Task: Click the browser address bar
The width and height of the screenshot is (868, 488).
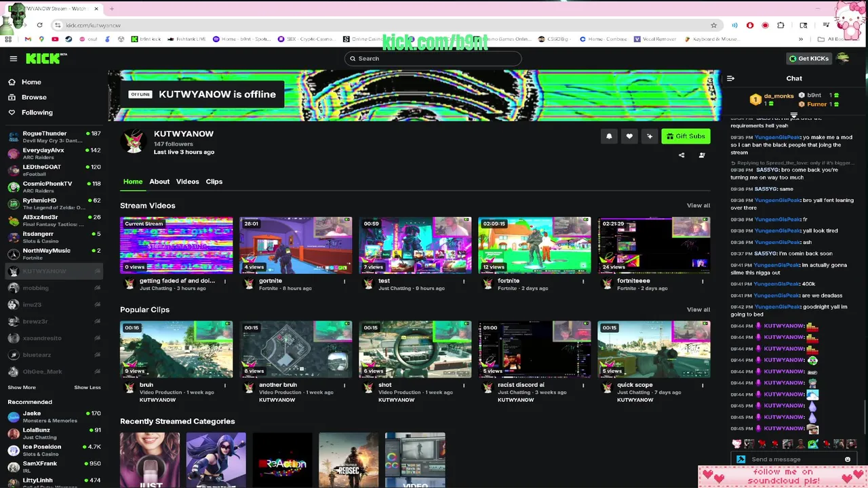Action: tap(387, 25)
